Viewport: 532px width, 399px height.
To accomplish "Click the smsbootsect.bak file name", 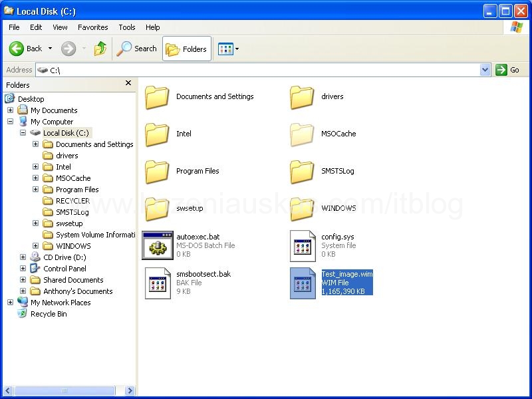I will [203, 274].
